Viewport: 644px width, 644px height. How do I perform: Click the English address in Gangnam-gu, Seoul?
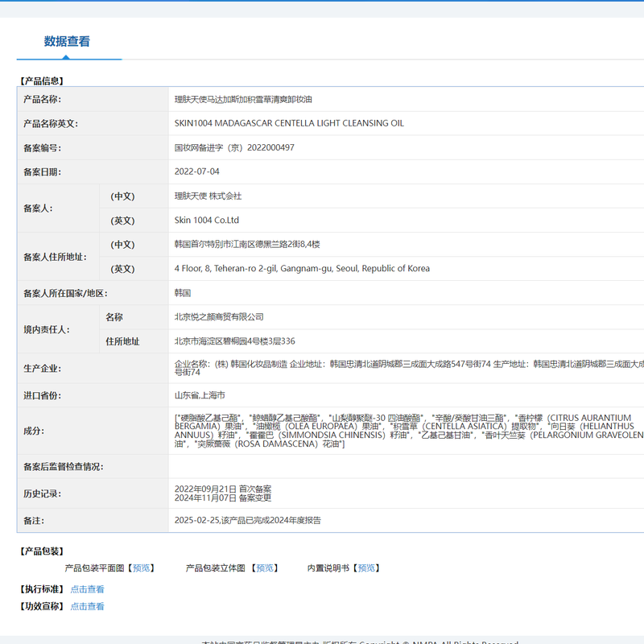click(x=302, y=269)
